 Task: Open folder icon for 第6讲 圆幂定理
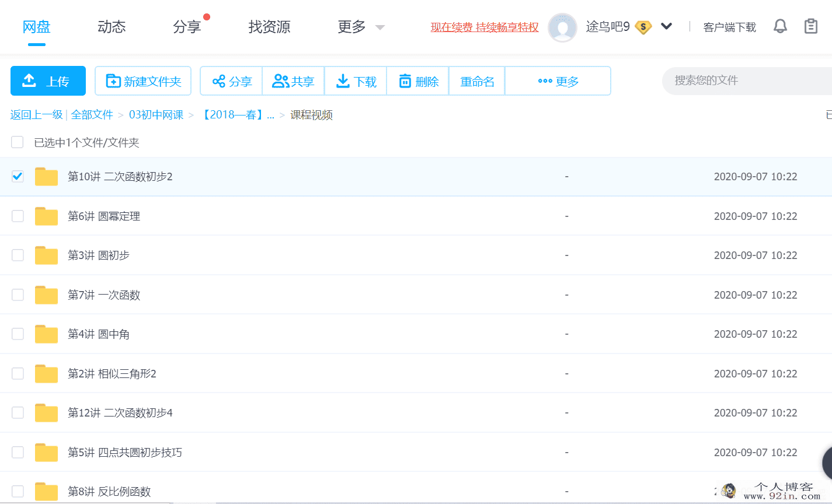point(46,216)
